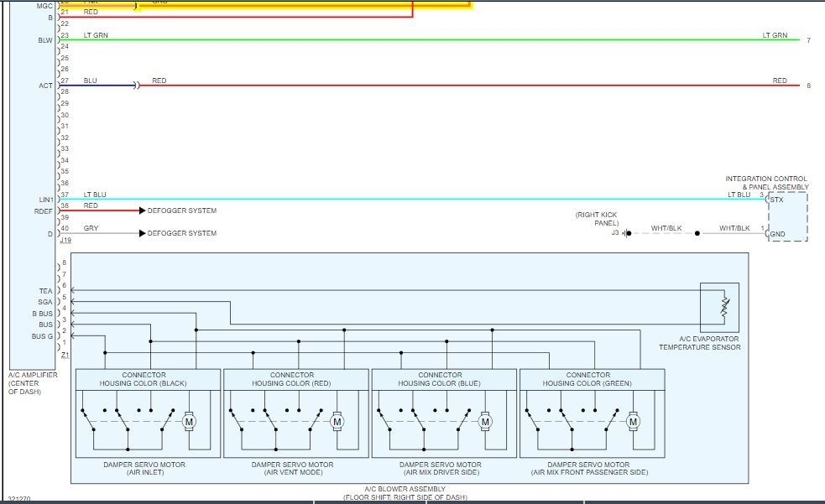This screenshot has width=825, height=504.
Task: Click the Air Mix Driver Side motor symbol
Action: (485, 422)
